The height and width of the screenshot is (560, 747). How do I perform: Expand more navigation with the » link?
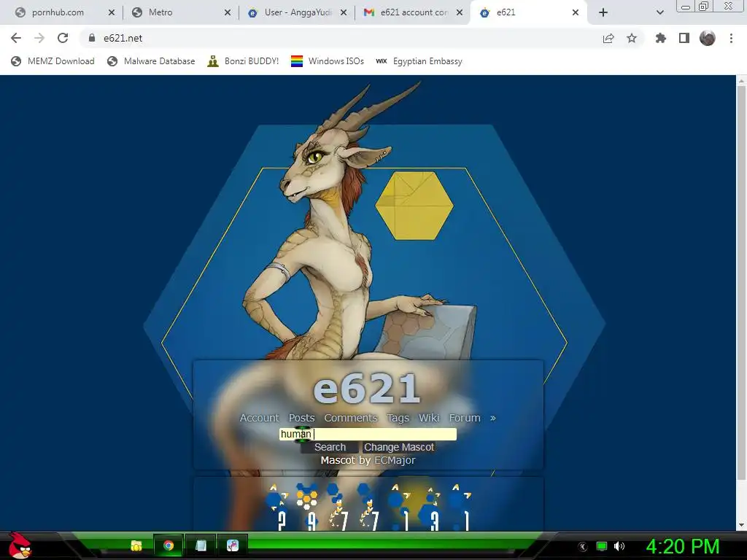click(492, 418)
